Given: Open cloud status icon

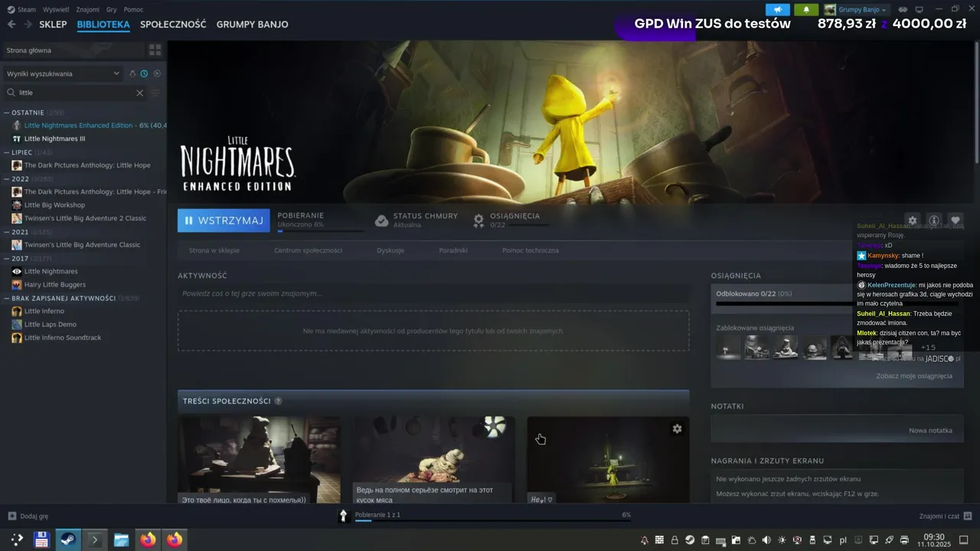Looking at the screenshot, I should click(x=381, y=220).
